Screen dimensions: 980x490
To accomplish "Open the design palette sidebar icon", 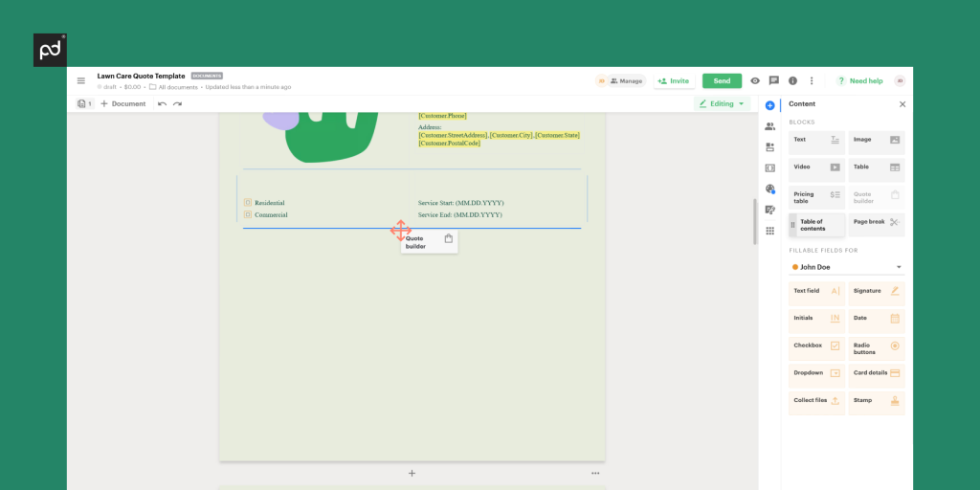I will (770, 189).
